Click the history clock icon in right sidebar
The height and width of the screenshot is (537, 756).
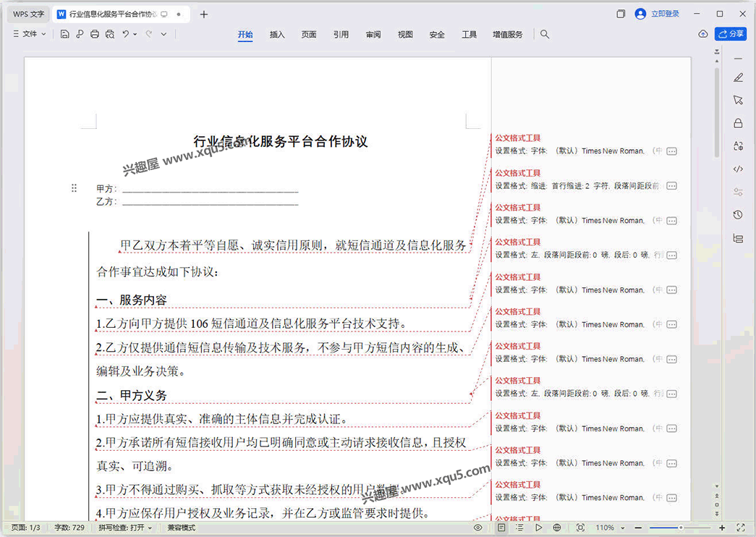pyautogui.click(x=738, y=215)
